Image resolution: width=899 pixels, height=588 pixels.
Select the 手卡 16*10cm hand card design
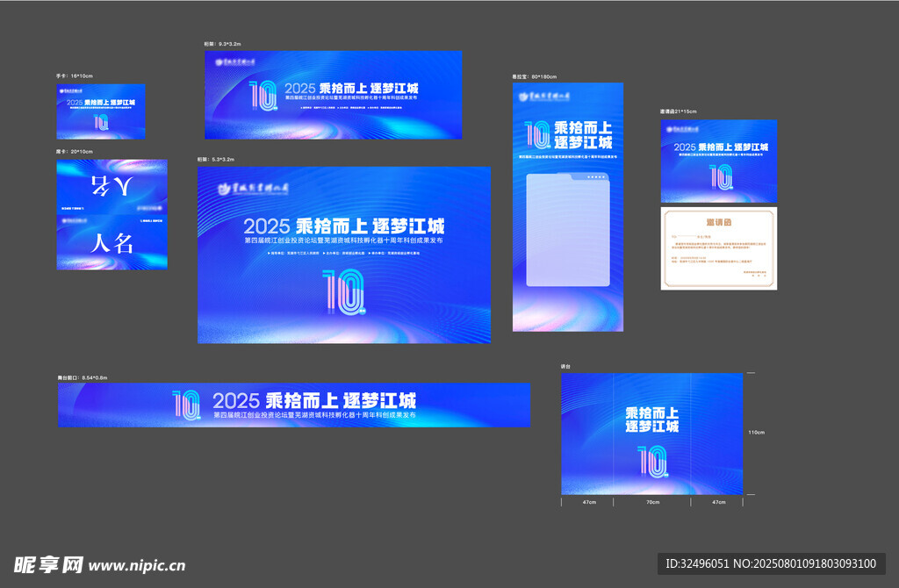pyautogui.click(x=101, y=111)
